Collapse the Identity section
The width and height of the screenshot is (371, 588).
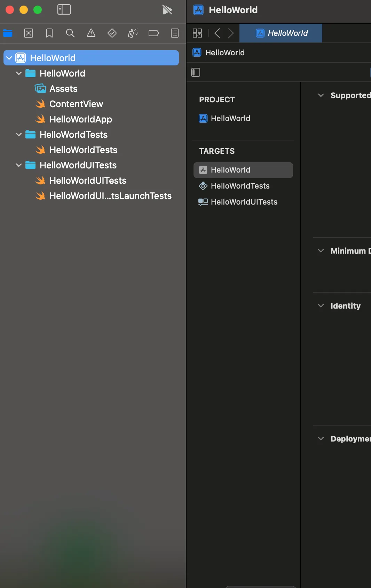(x=321, y=306)
